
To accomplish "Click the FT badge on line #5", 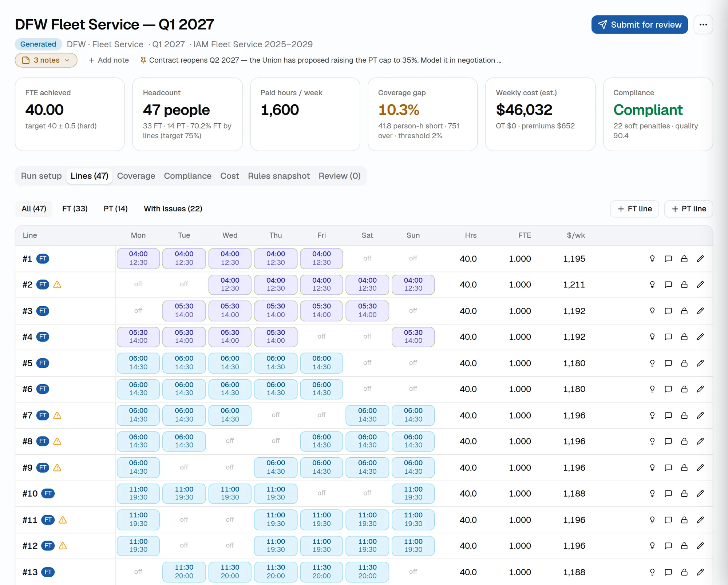I will coord(43,363).
